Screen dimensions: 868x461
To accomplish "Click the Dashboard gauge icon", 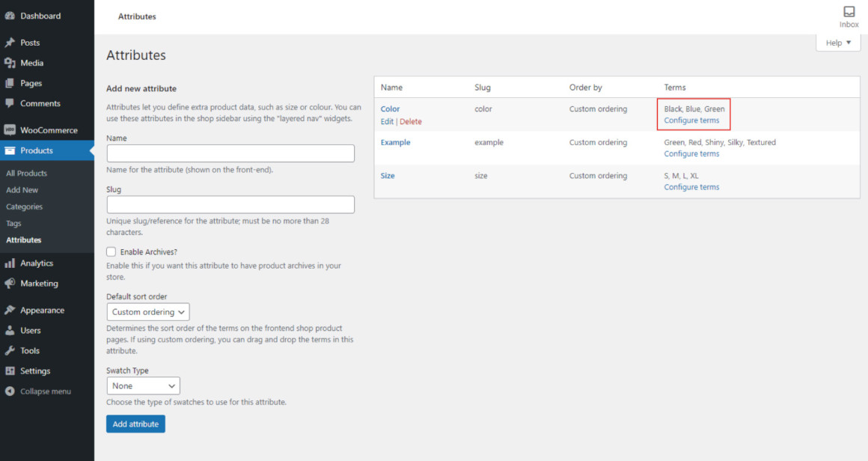I will point(10,16).
